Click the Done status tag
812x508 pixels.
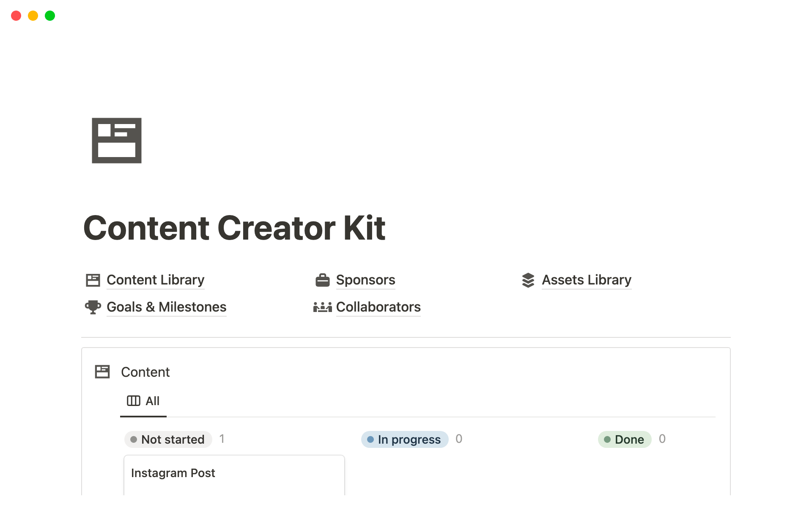(625, 439)
